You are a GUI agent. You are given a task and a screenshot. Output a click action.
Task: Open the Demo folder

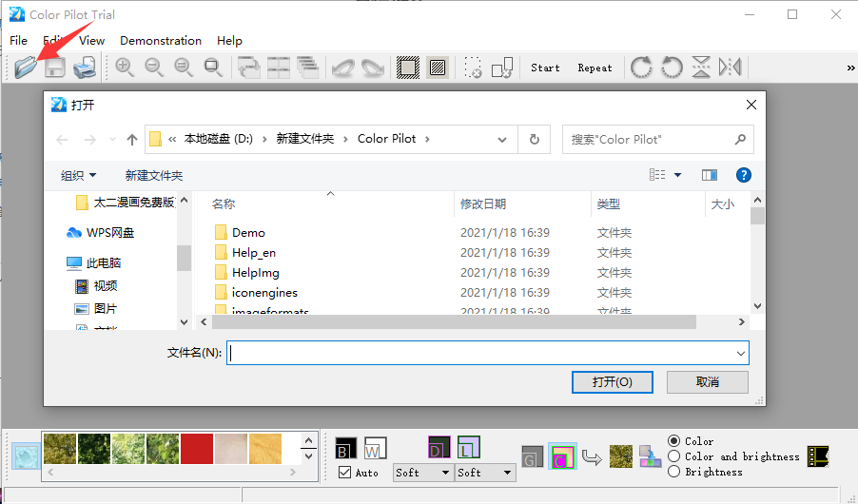coord(248,233)
